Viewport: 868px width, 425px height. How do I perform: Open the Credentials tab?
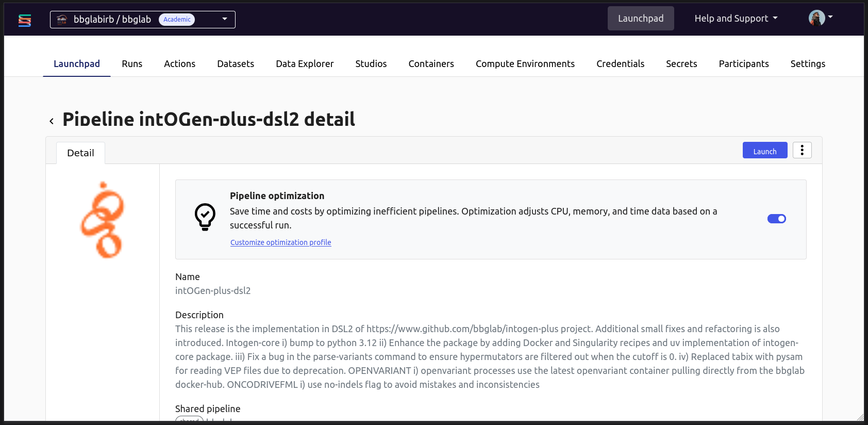pos(621,64)
